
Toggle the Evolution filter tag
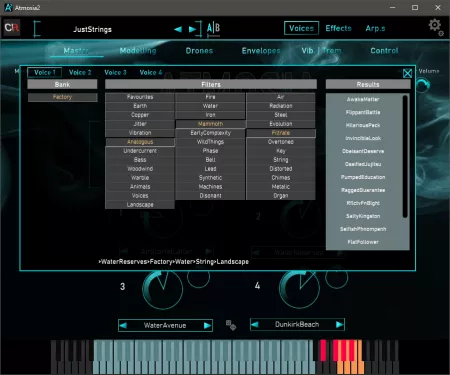pos(281,124)
